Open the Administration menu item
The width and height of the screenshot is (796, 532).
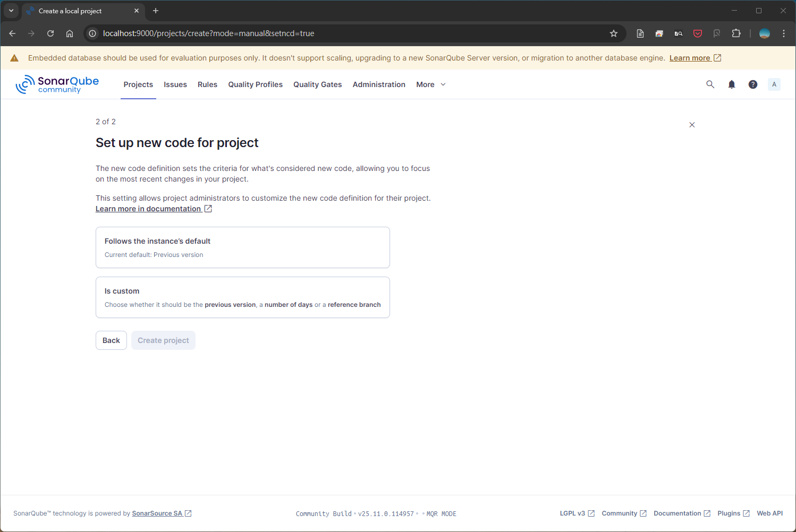tap(379, 84)
